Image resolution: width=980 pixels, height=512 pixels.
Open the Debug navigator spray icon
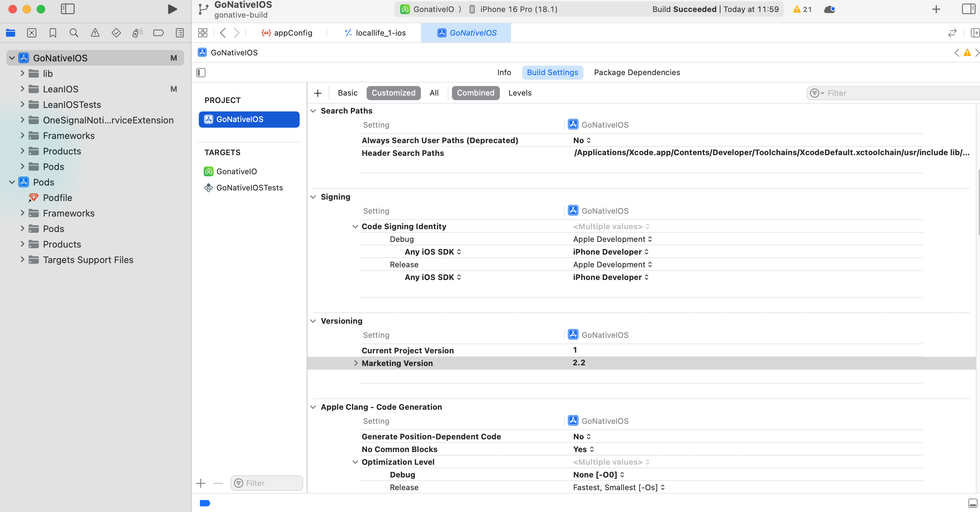[137, 33]
